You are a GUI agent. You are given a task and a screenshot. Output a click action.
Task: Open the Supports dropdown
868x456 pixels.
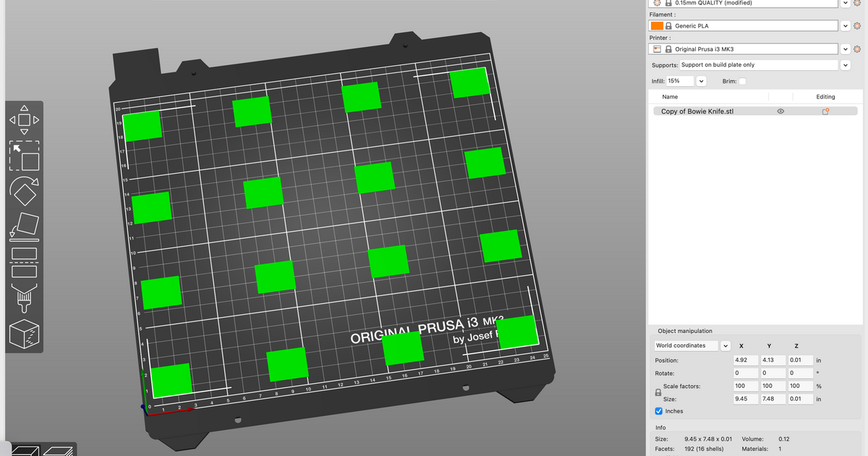click(x=845, y=64)
